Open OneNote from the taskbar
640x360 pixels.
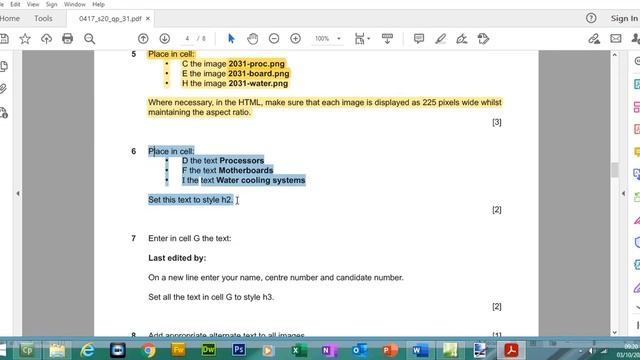coord(329,350)
